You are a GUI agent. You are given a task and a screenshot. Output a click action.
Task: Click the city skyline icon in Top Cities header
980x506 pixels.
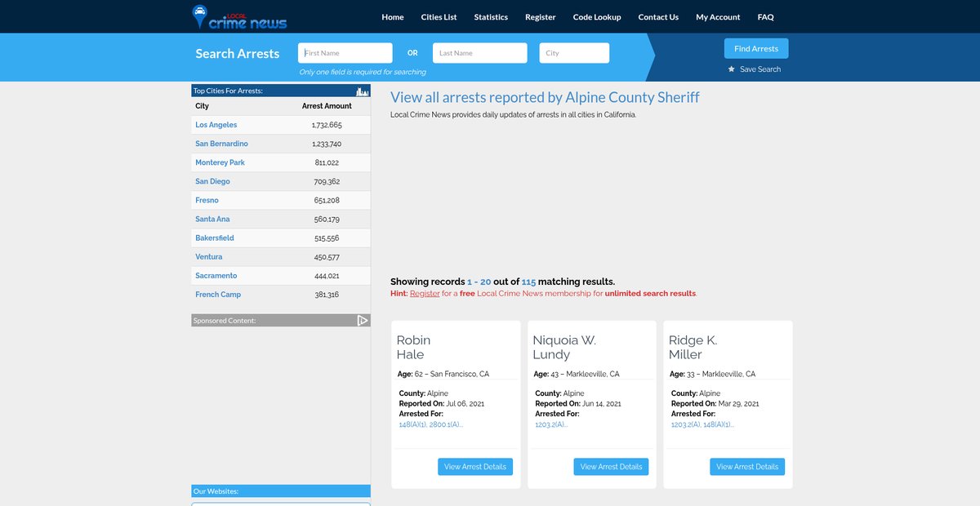tap(363, 91)
